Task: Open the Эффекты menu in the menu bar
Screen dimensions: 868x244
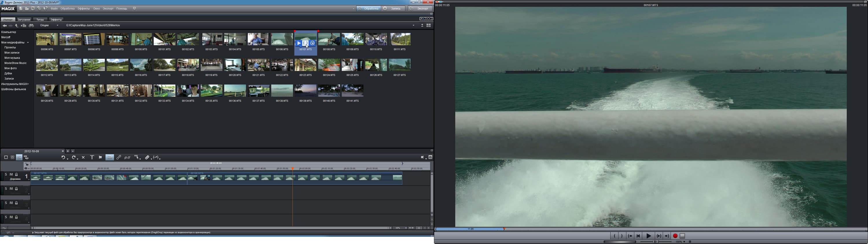Action: (84, 9)
